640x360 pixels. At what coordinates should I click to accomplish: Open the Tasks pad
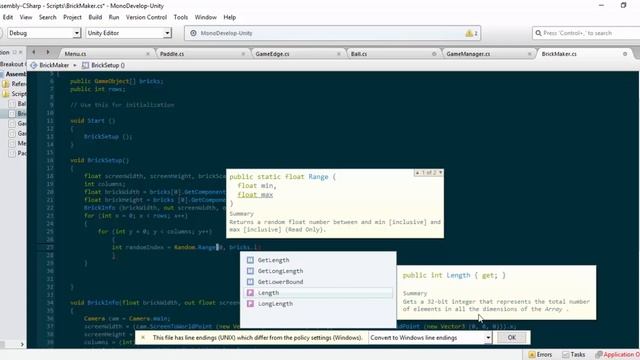tap(573, 355)
